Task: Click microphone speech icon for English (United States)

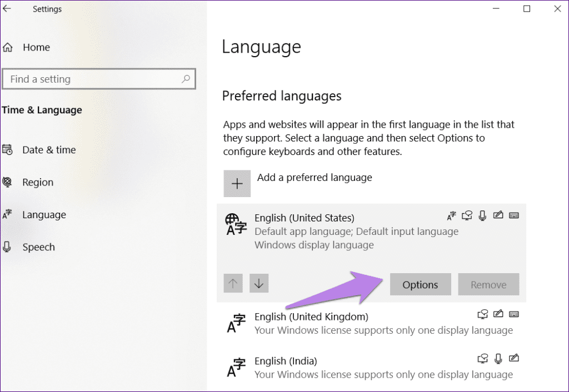Action: pyautogui.click(x=482, y=215)
